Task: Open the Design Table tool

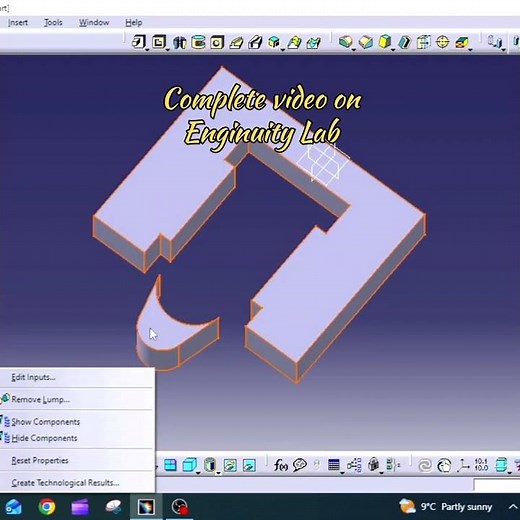Action: pyautogui.click(x=334, y=465)
